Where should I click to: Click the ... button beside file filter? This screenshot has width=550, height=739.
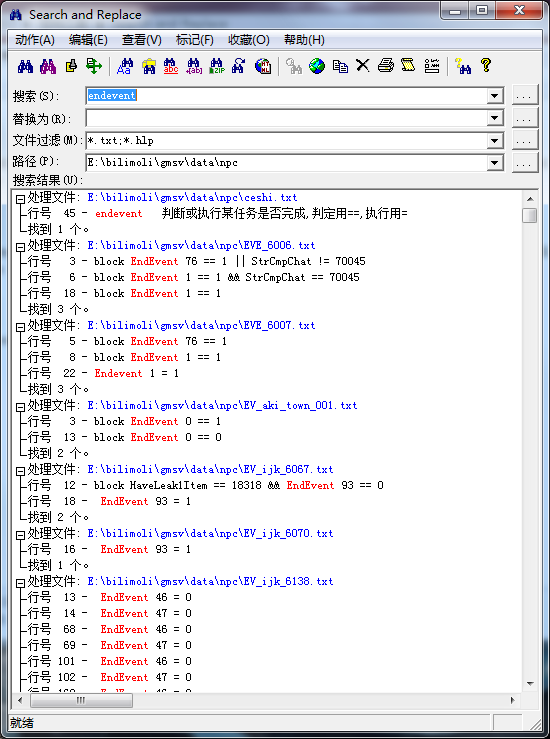tap(524, 140)
